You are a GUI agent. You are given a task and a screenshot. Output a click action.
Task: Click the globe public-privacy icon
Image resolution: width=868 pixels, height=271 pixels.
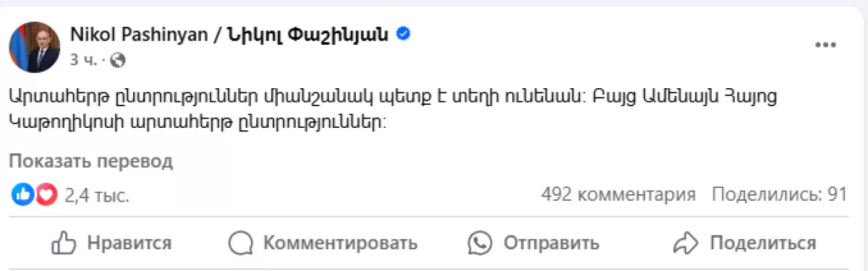coord(119,60)
